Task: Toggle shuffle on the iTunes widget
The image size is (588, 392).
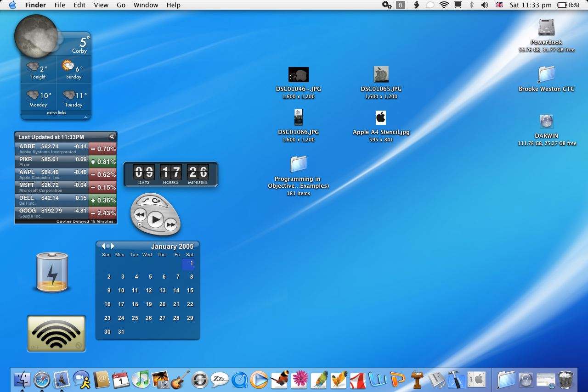Action: click(x=146, y=200)
